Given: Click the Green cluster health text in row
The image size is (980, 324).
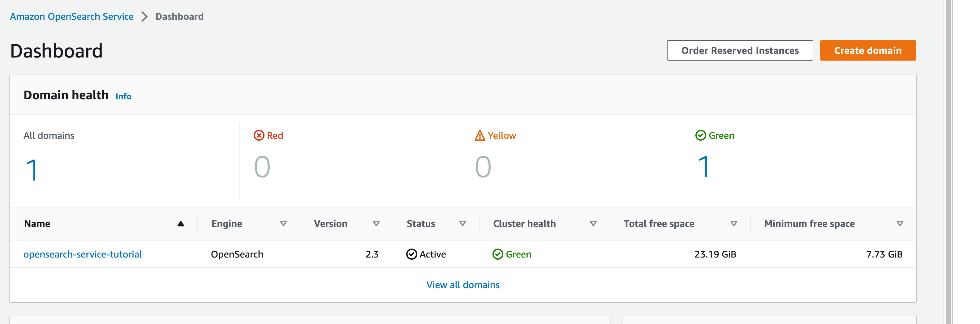Looking at the screenshot, I should (518, 254).
